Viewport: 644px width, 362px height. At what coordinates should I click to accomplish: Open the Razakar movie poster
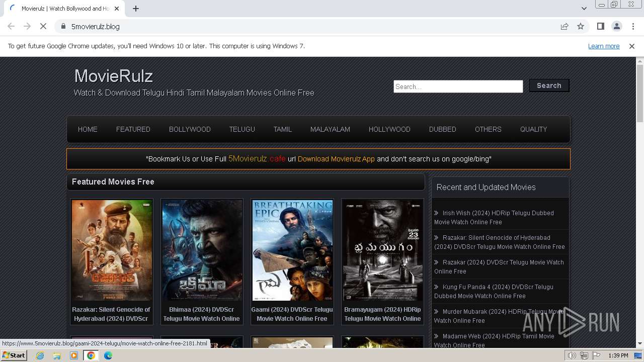pos(112,250)
